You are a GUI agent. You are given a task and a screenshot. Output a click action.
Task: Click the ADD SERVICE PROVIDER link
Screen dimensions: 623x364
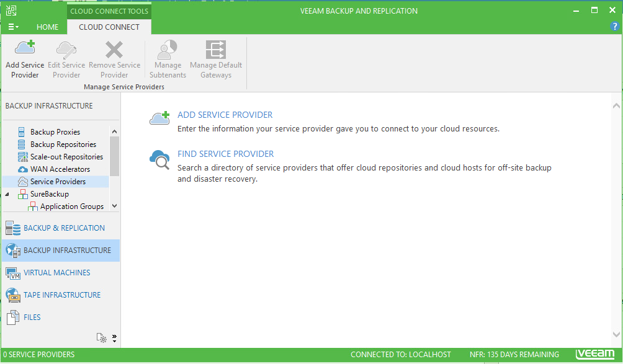[225, 115]
